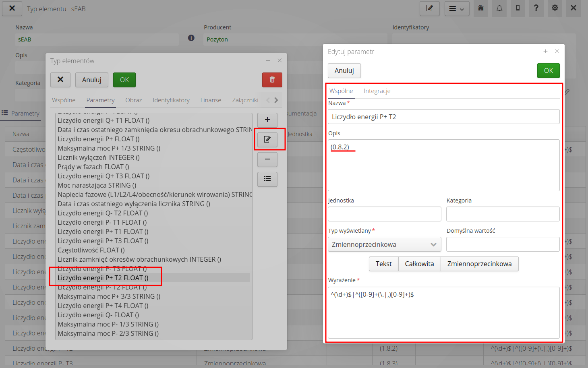Open the hamburger menu dropdown

(x=457, y=9)
